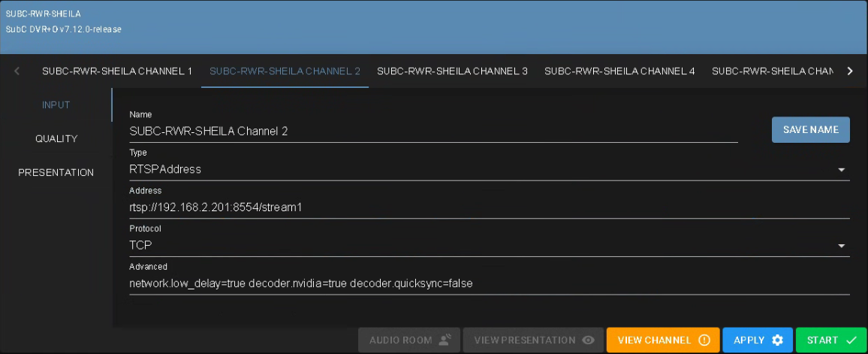868x354 pixels.
Task: Switch to SUBC-RWR-SHEILA CHANNEL 1 tab
Action: 117,71
